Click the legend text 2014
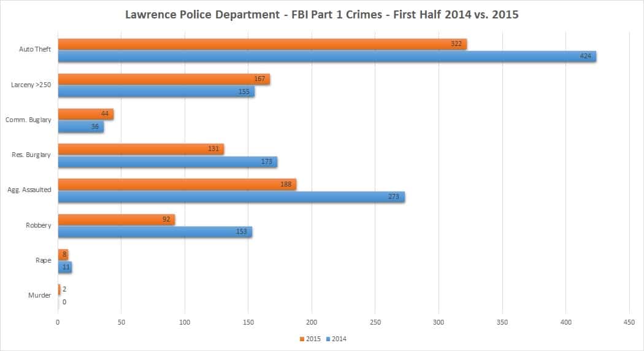This screenshot has width=644, height=351. coord(339,339)
